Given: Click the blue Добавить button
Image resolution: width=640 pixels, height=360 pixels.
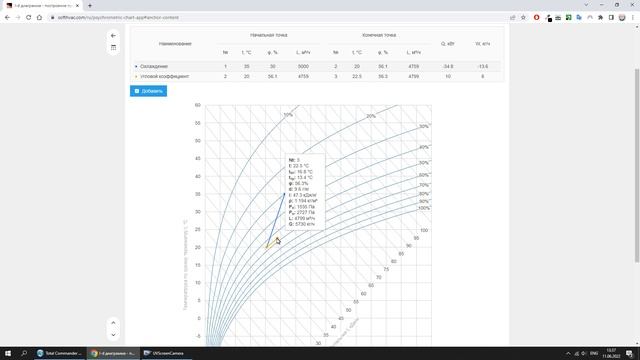Looking at the screenshot, I should point(148,91).
